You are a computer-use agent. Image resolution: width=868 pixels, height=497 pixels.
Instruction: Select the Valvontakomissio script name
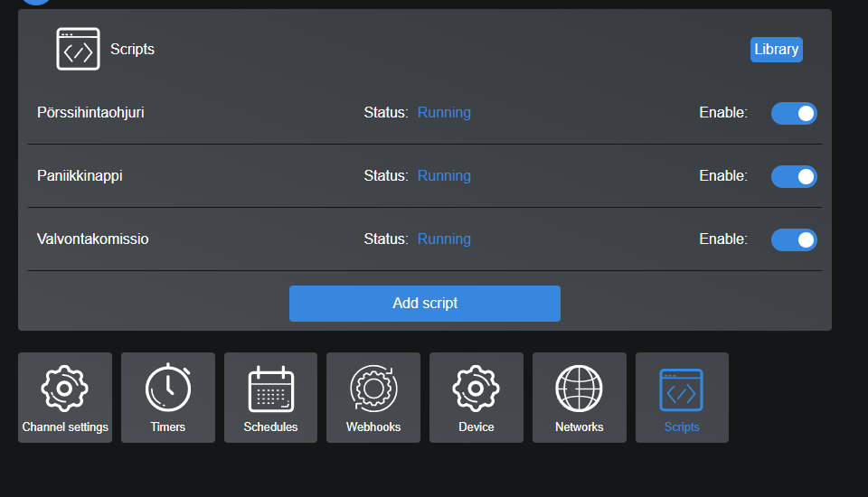click(x=92, y=239)
